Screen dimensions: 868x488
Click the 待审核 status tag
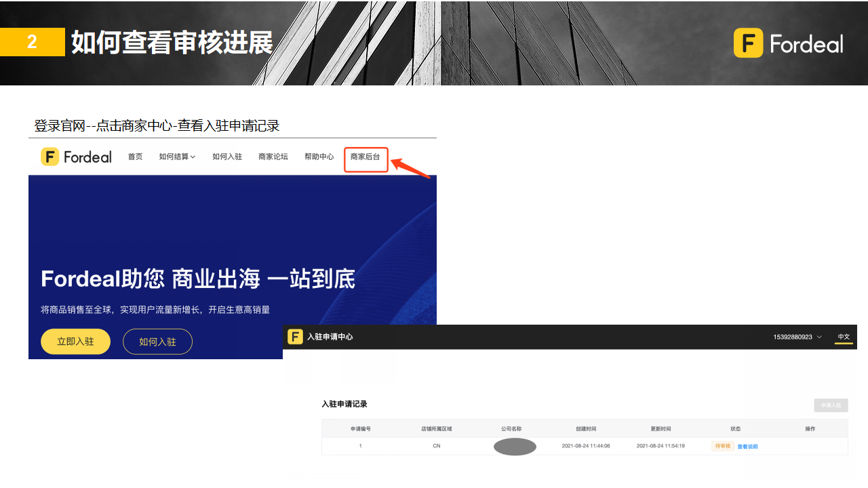click(723, 446)
